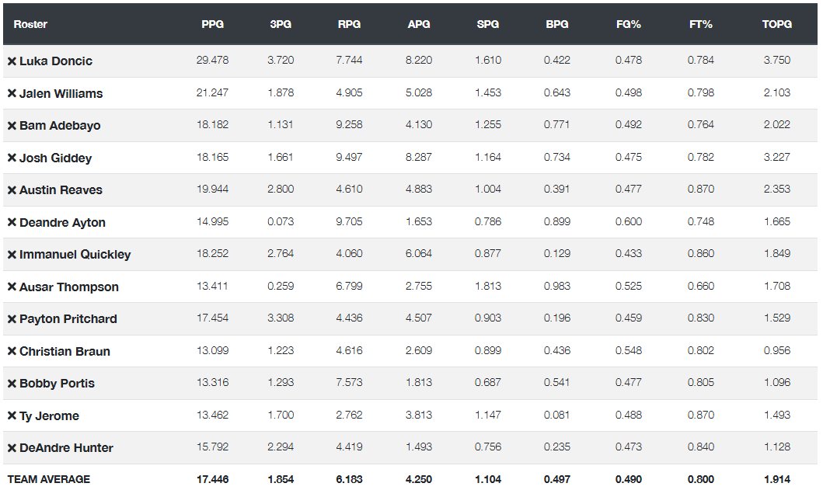Sort by the 3PG column header
Image resolution: width=823 pixels, height=504 pixels.
(x=281, y=24)
